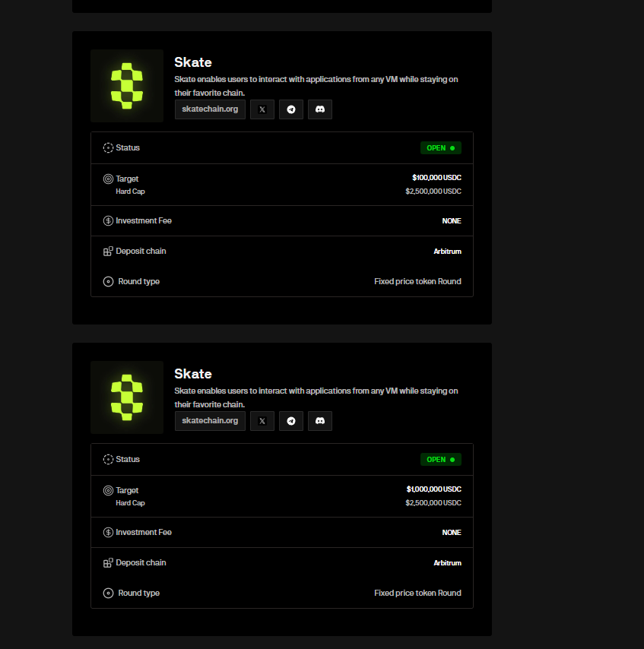Click "$2,500,000 USDC" hard cap in $100,000 target card

click(x=433, y=192)
